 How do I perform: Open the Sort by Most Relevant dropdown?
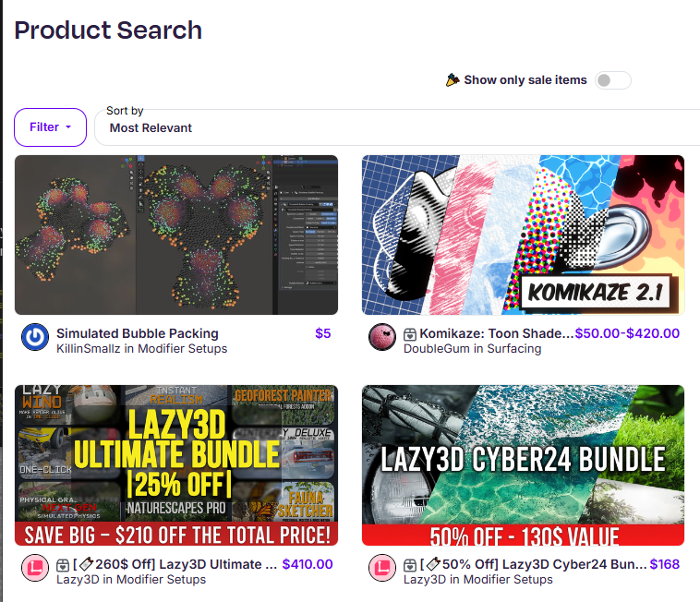click(397, 127)
